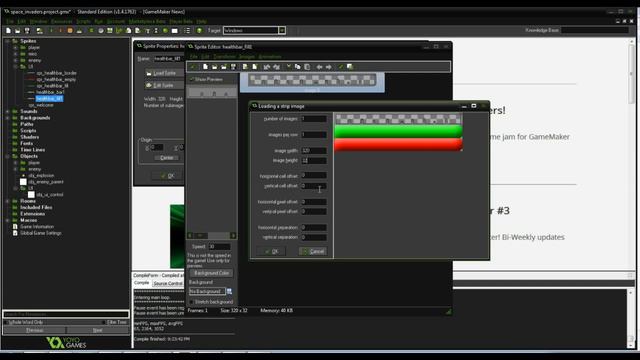Viewport: 640px width, 360px height.
Task: Switch to the Source Control tab
Action: [x=168, y=283]
